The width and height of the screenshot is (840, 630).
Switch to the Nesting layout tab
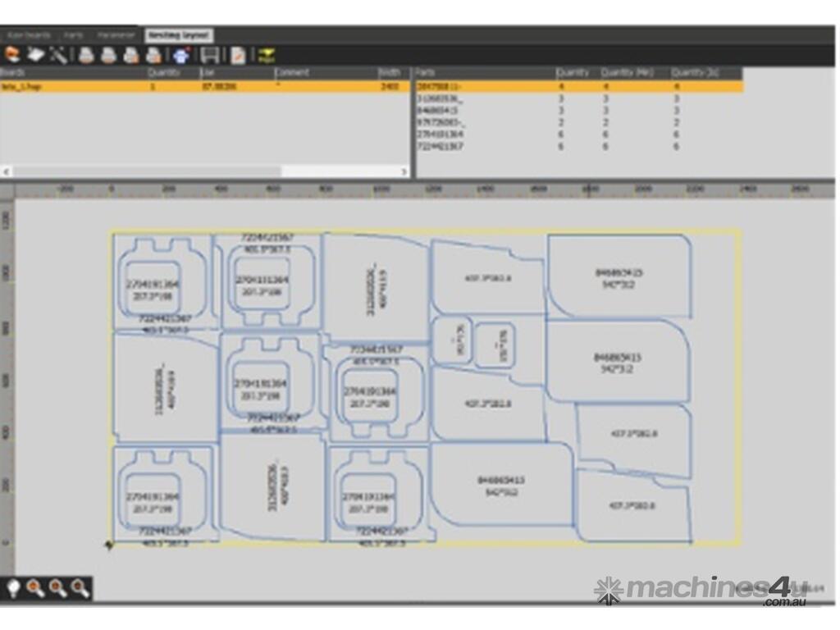[x=179, y=35]
